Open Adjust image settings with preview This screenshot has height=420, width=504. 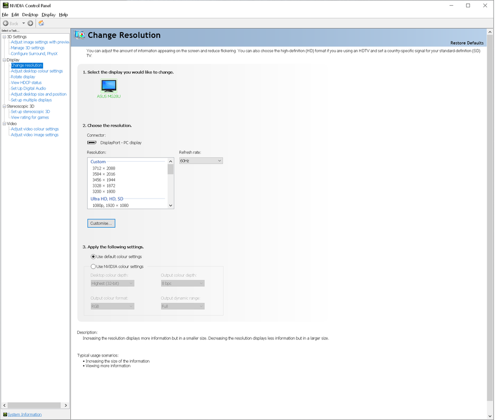coord(40,42)
